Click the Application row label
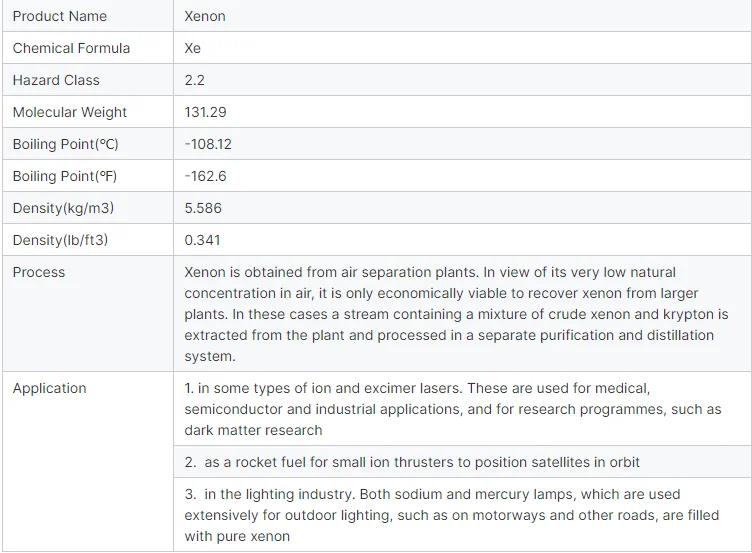 (x=49, y=388)
